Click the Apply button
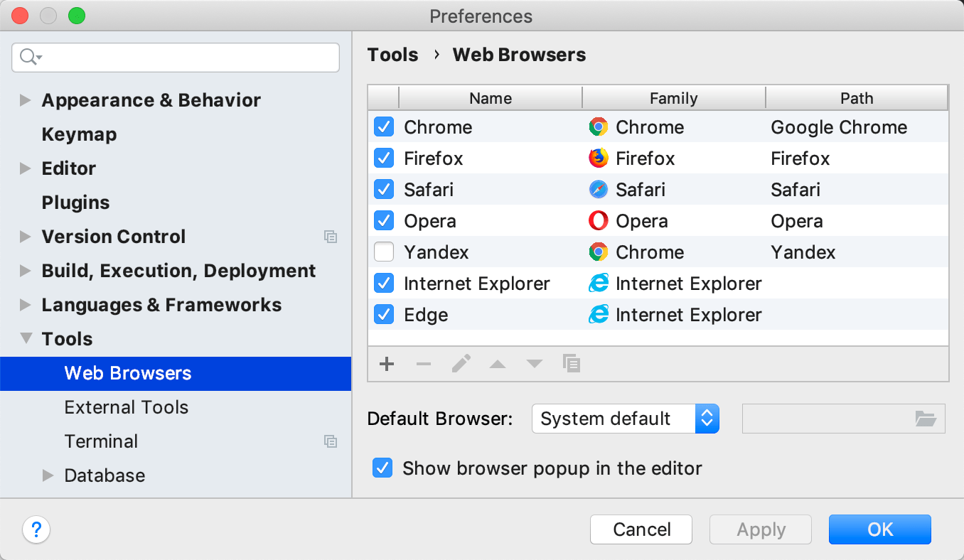Image resolution: width=964 pixels, height=560 pixels. 760,529
